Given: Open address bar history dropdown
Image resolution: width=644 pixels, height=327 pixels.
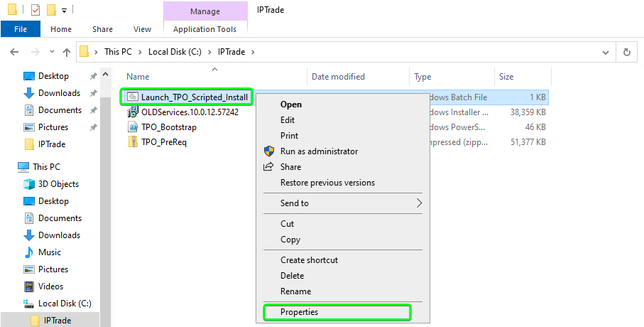Looking at the screenshot, I should [x=606, y=52].
